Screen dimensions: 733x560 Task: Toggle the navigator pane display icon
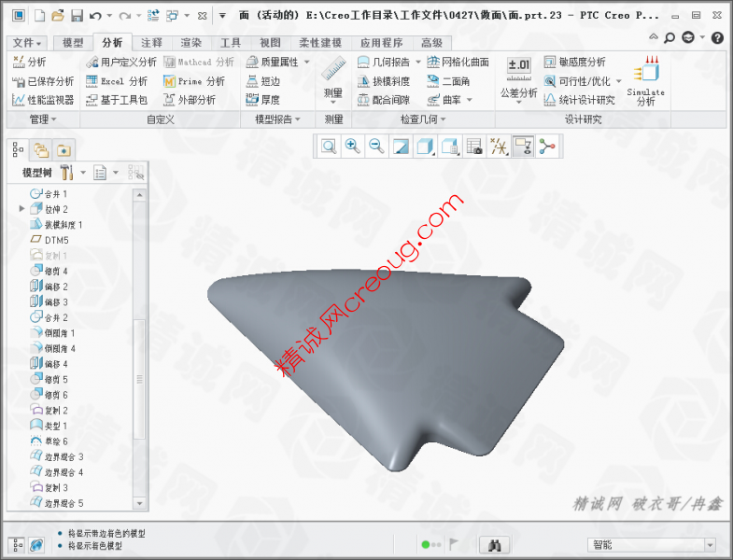pos(18,545)
